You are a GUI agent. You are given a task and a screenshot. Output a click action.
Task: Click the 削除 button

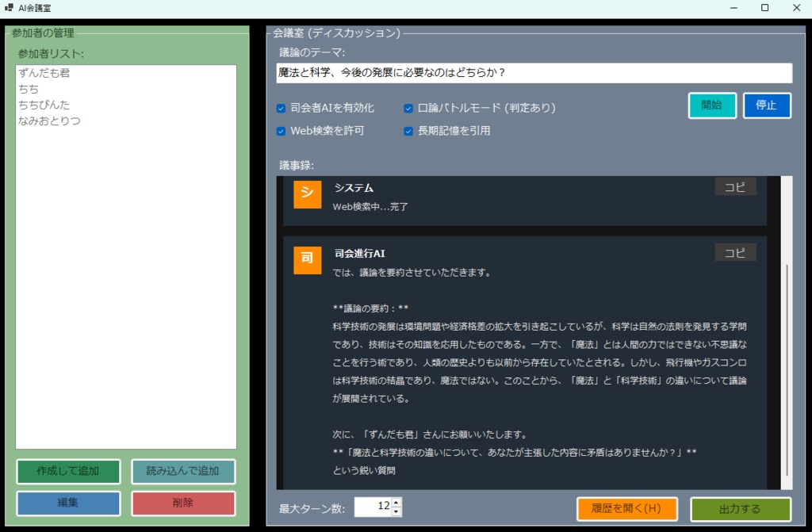click(183, 503)
